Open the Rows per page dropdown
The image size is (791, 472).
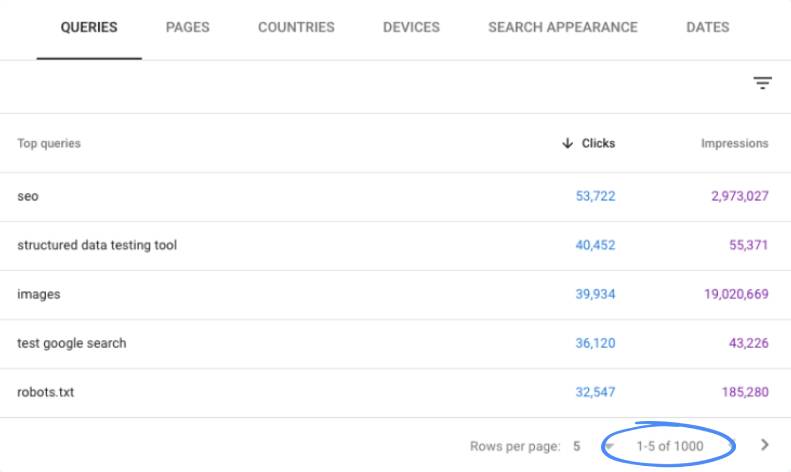click(608, 446)
